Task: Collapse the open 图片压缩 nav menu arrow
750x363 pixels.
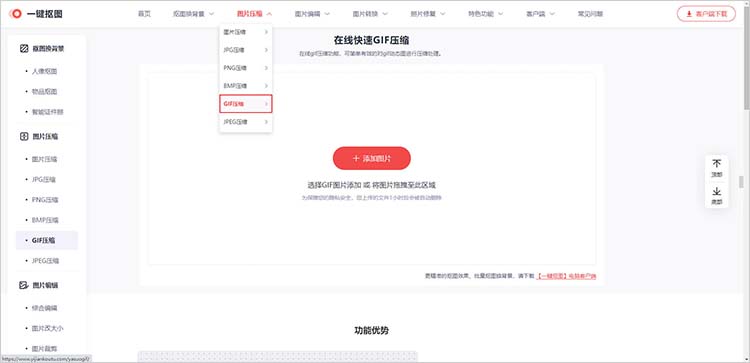Action: click(x=269, y=14)
